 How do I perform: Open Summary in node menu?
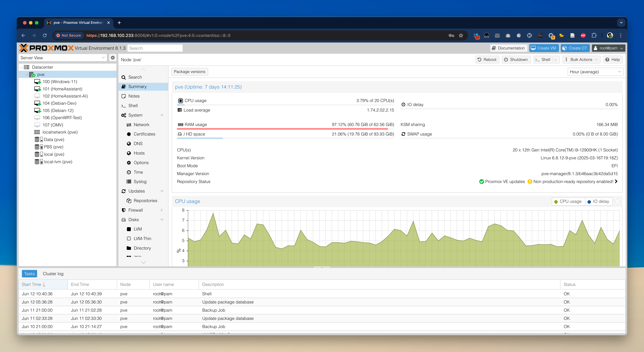click(143, 87)
